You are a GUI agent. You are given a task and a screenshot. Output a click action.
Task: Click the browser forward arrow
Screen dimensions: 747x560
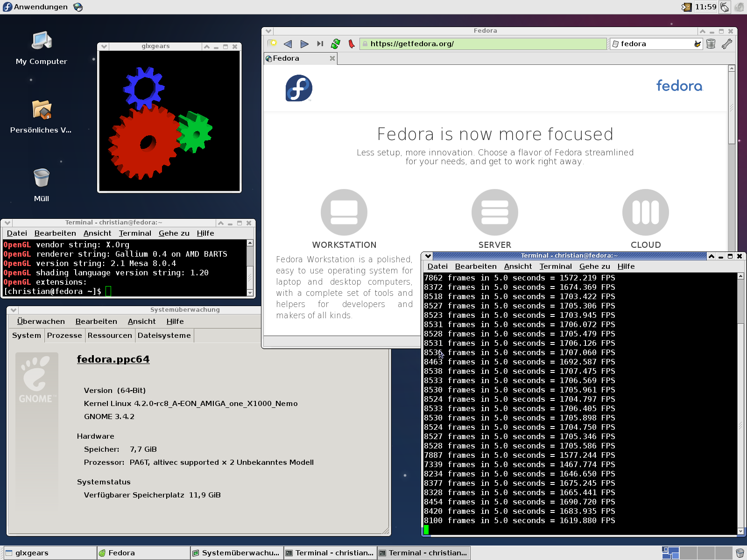click(304, 44)
